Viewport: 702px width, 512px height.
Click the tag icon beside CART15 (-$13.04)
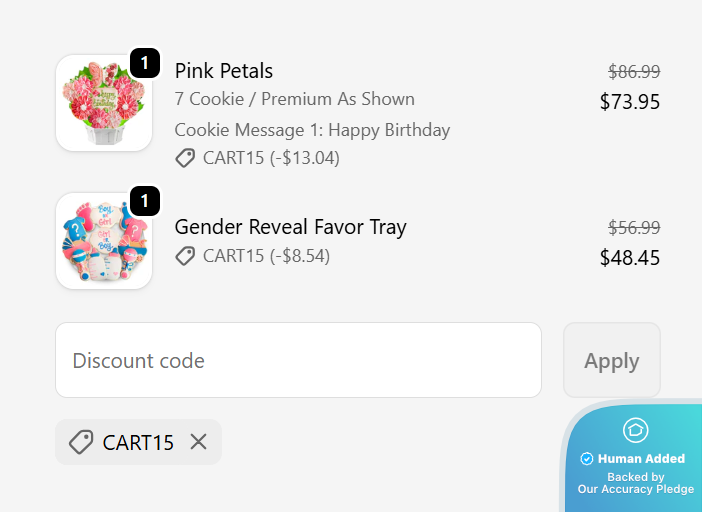185,158
